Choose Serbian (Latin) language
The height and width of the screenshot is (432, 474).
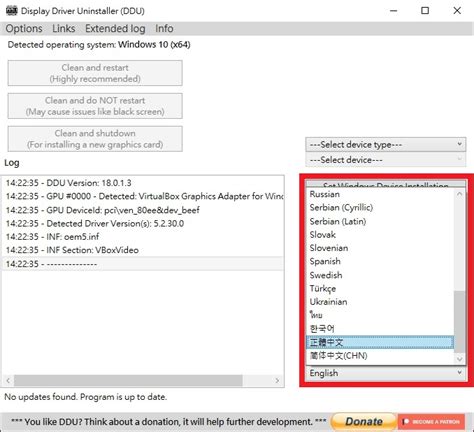(380, 221)
